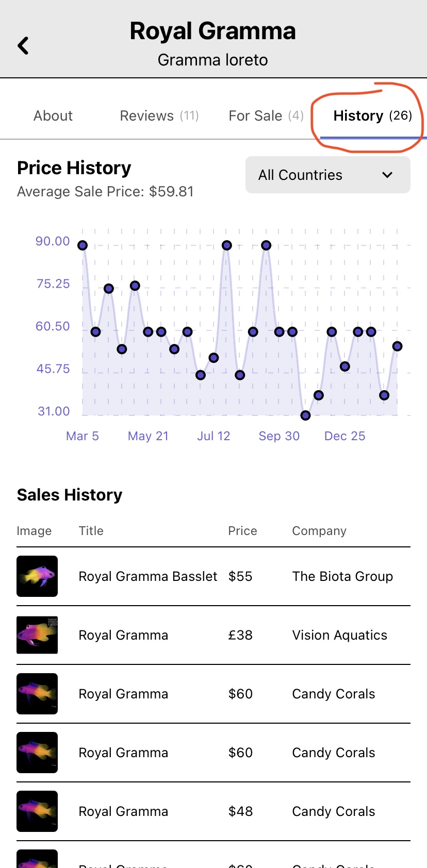427x868 pixels.
Task: Sort by the Company column header
Action: (x=319, y=531)
